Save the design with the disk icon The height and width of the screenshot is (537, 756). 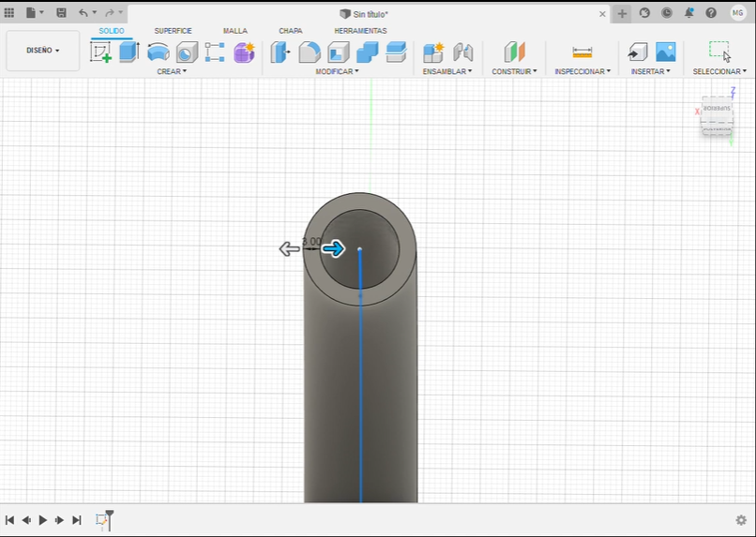tap(61, 13)
